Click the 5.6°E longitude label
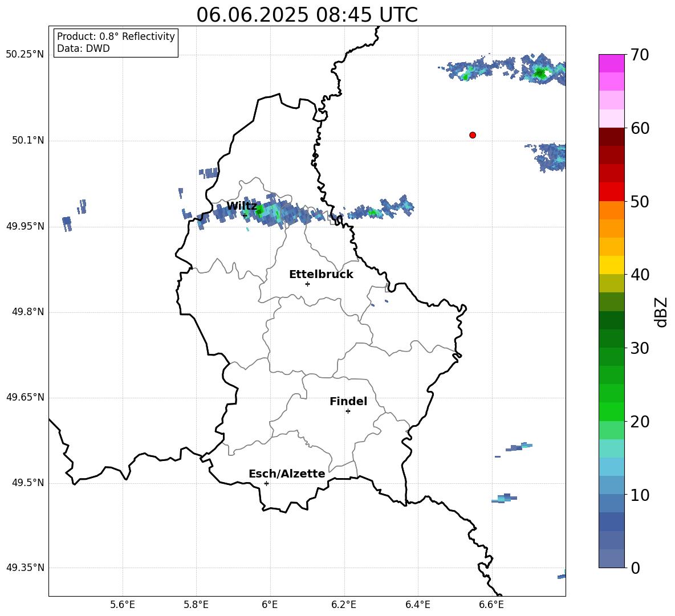Viewport: 675px width, 616px height. [x=123, y=605]
